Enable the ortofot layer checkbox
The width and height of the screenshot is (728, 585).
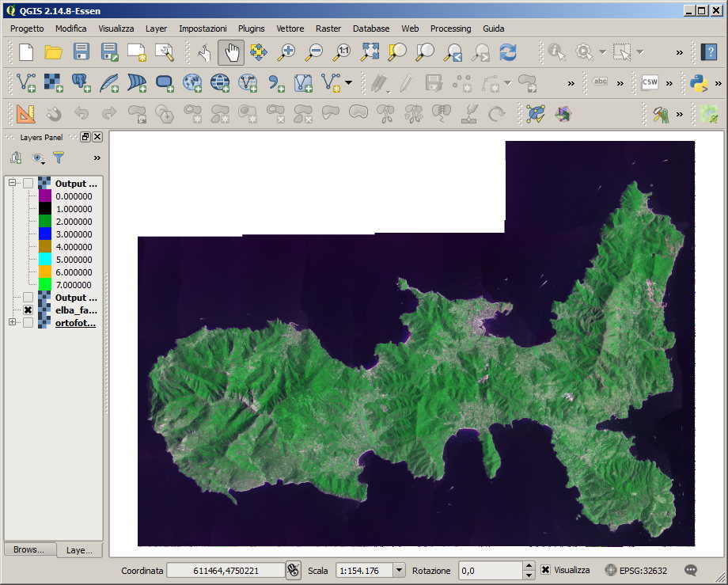click(x=28, y=323)
